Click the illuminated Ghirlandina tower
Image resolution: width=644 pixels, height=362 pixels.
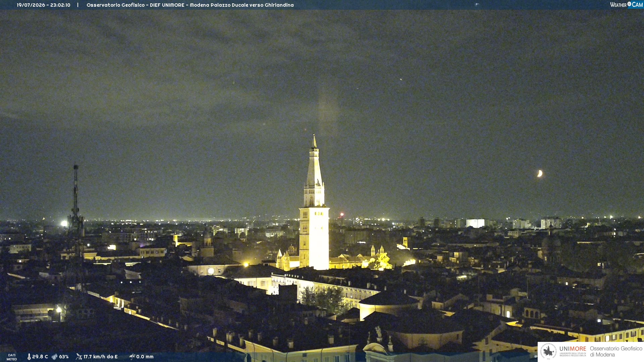click(314, 202)
